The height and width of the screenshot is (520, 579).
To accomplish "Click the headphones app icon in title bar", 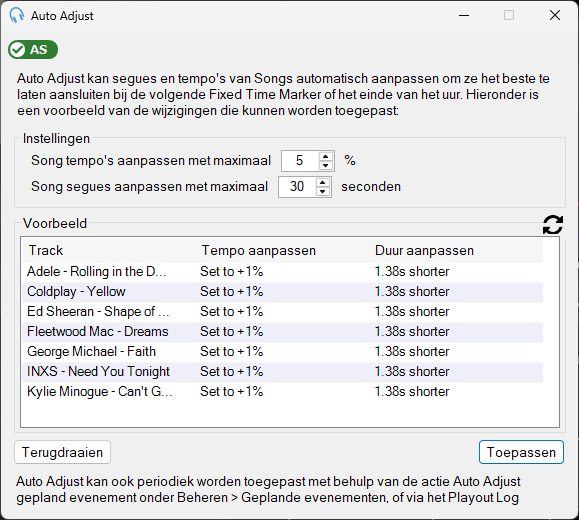I will pos(17,16).
